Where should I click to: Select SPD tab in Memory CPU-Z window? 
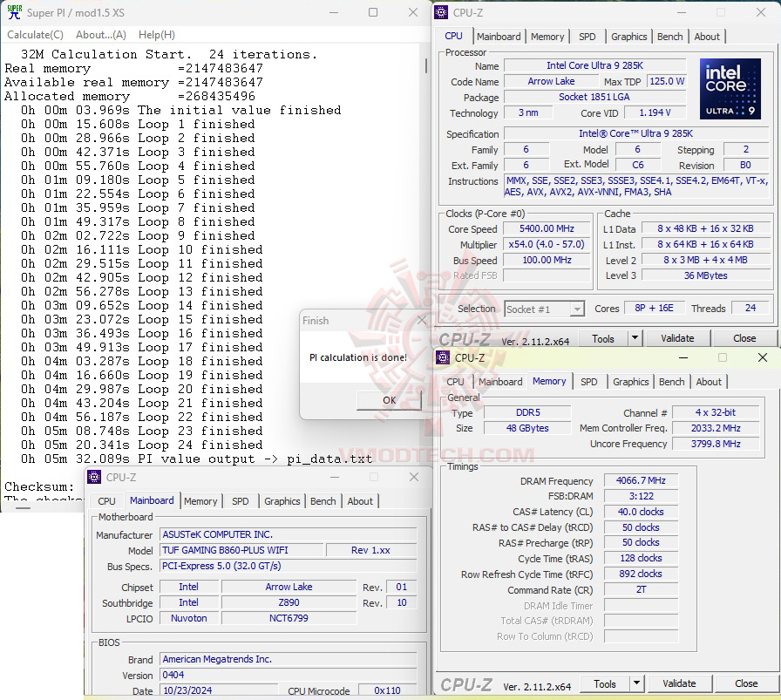pyautogui.click(x=588, y=382)
